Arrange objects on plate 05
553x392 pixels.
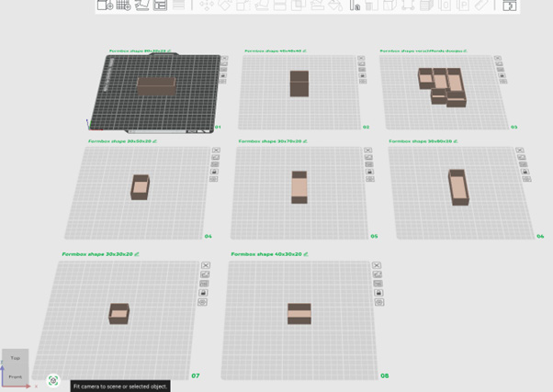(369, 164)
